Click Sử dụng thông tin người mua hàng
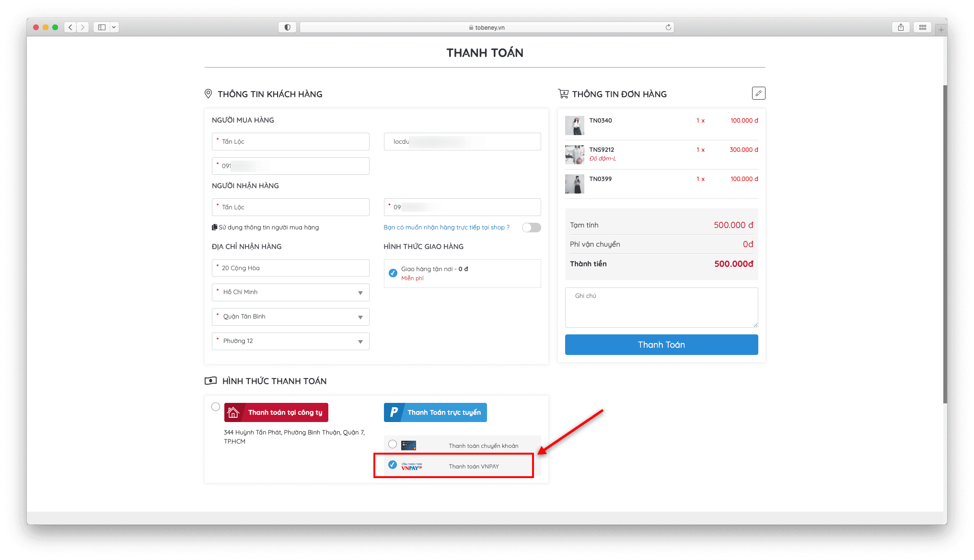974x560 pixels. 266,228
